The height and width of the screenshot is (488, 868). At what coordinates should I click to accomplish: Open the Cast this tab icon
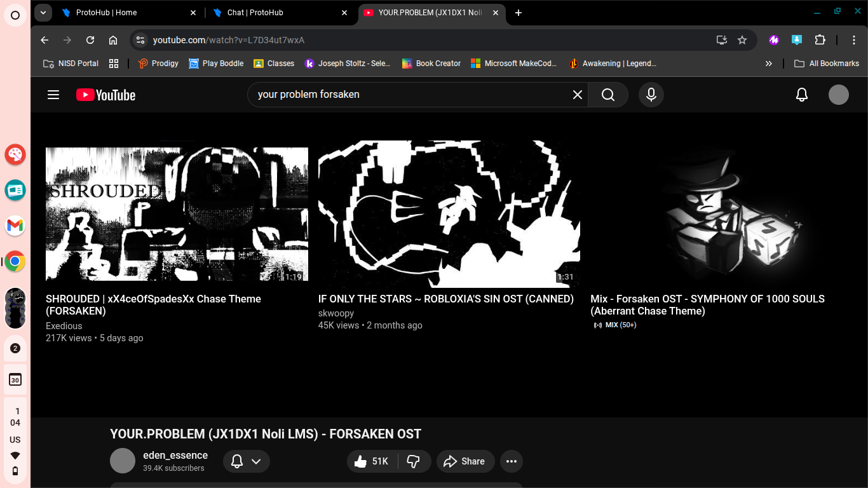coord(721,39)
